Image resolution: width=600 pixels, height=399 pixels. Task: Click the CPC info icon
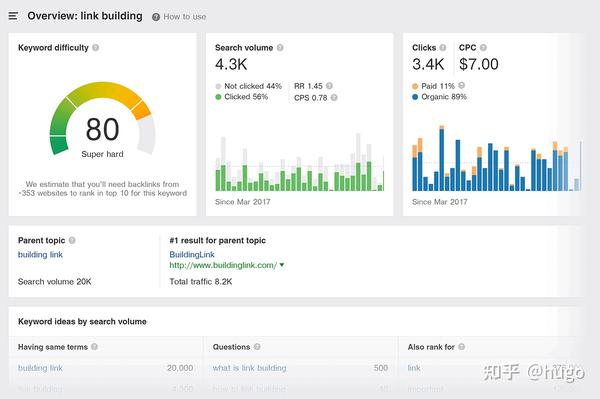tap(483, 47)
